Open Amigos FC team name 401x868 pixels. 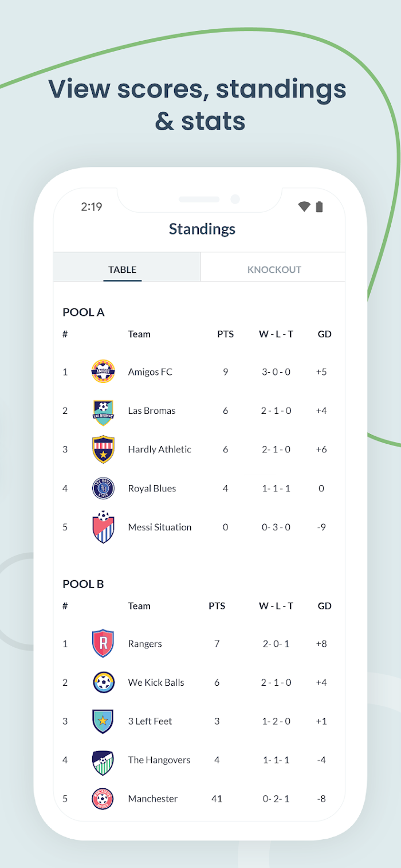point(150,372)
